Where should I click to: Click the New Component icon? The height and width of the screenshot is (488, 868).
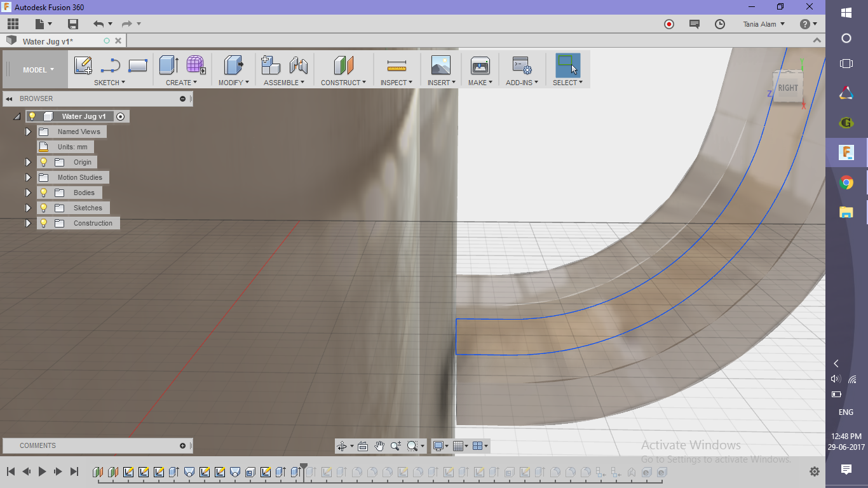coord(271,65)
